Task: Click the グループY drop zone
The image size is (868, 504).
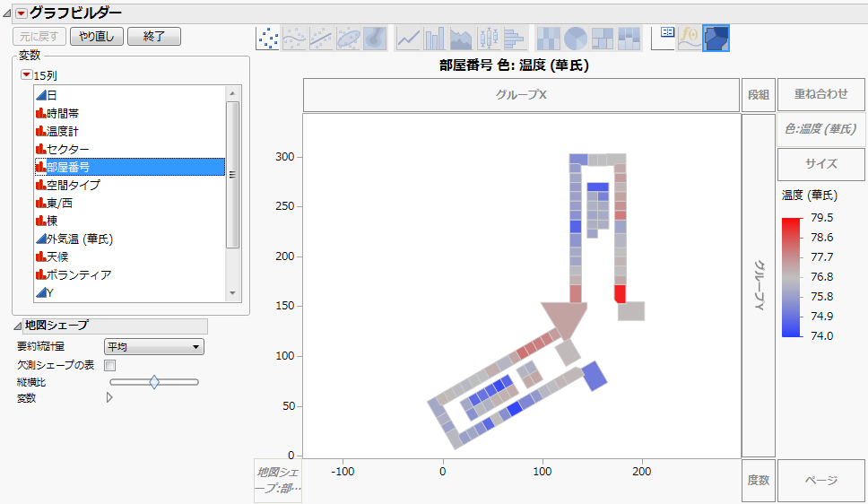Action: (x=759, y=286)
